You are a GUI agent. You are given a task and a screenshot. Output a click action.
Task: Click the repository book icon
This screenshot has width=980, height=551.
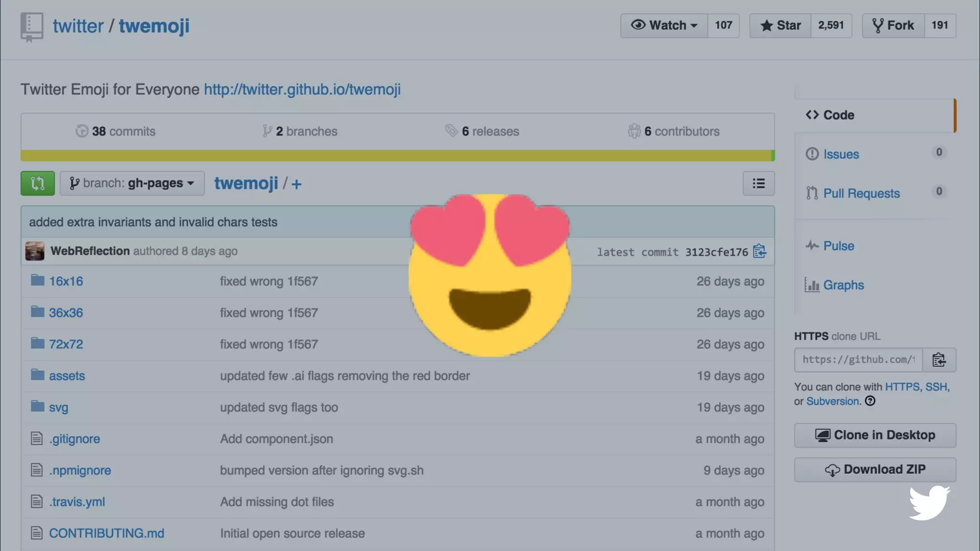[32, 26]
